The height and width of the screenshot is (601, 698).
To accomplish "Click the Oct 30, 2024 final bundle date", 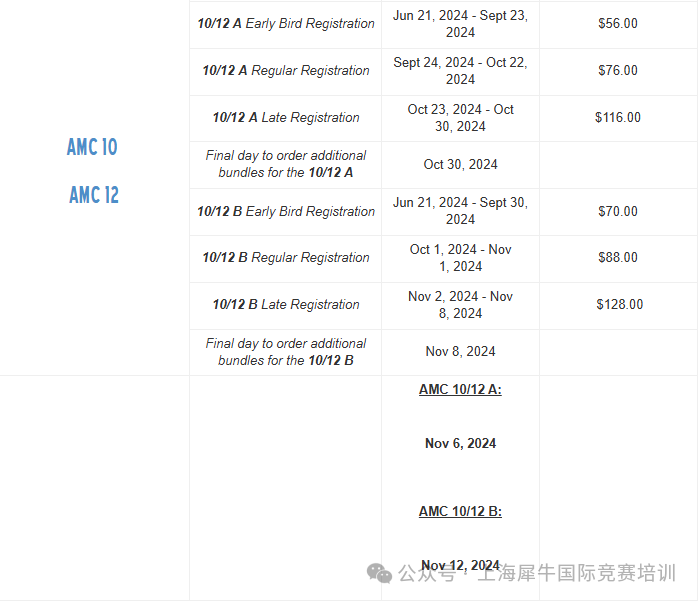I will pos(460,165).
